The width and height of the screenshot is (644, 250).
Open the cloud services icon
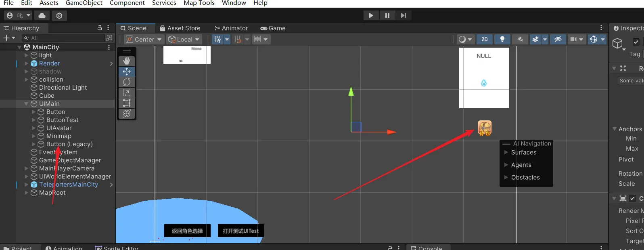click(x=42, y=15)
